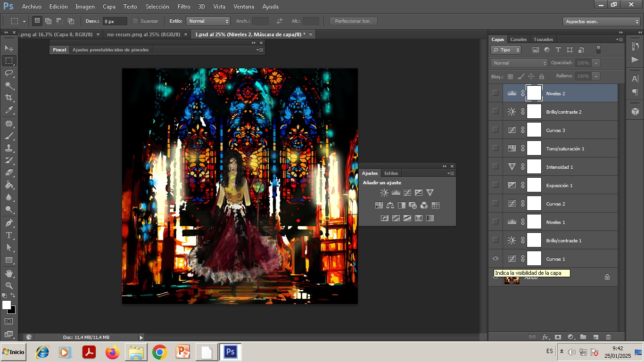Click the delete layer trash icon
Screen dimensions: 644x362
pos(608,337)
